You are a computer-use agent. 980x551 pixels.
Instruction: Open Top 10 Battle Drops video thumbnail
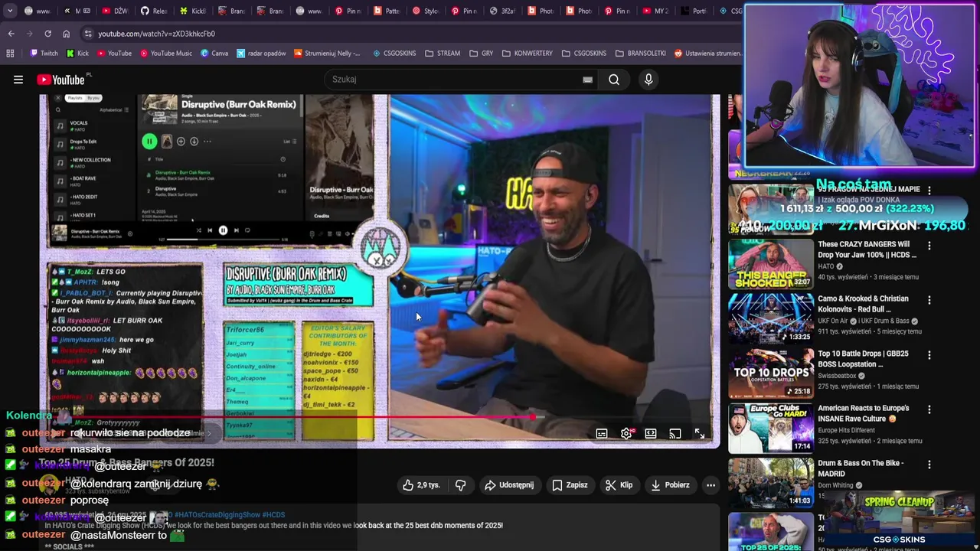coord(771,373)
